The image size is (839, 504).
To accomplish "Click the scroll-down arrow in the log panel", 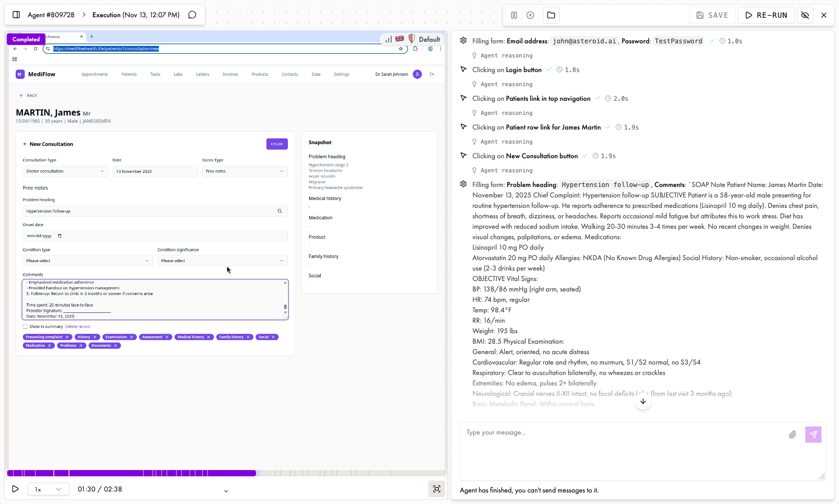I will [x=643, y=401].
